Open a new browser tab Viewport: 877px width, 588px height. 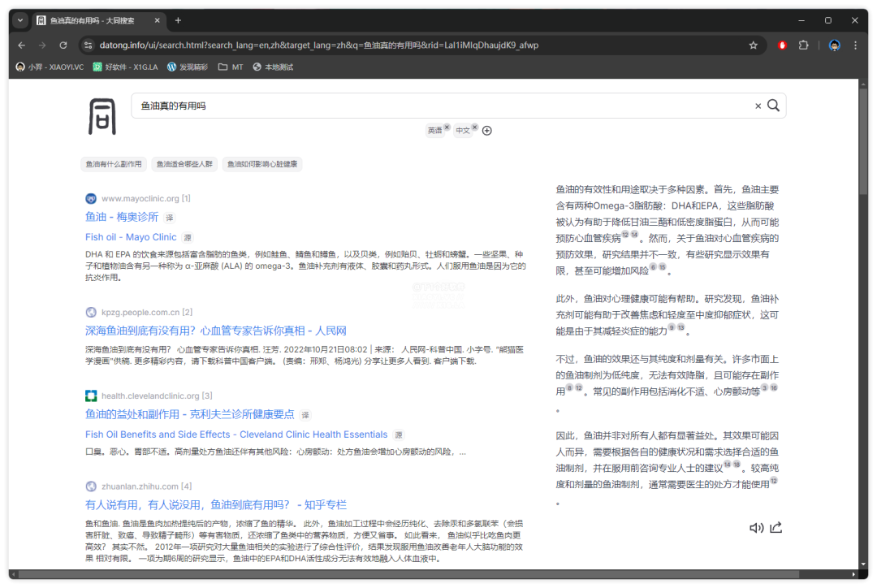(x=179, y=20)
